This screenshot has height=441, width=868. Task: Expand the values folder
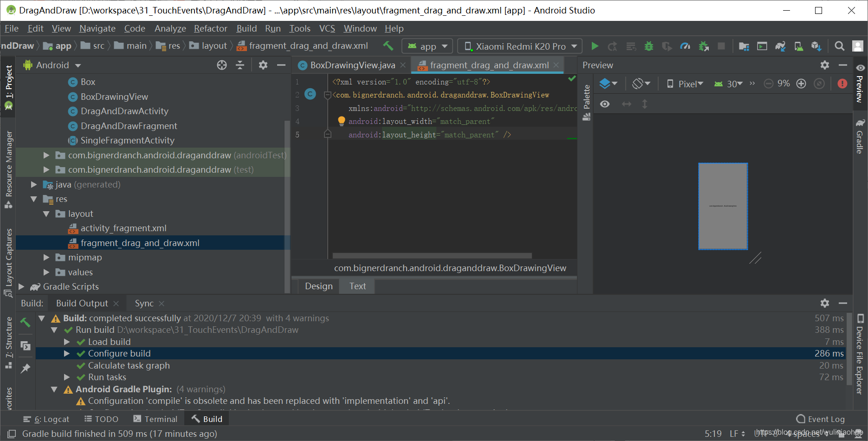click(x=46, y=272)
